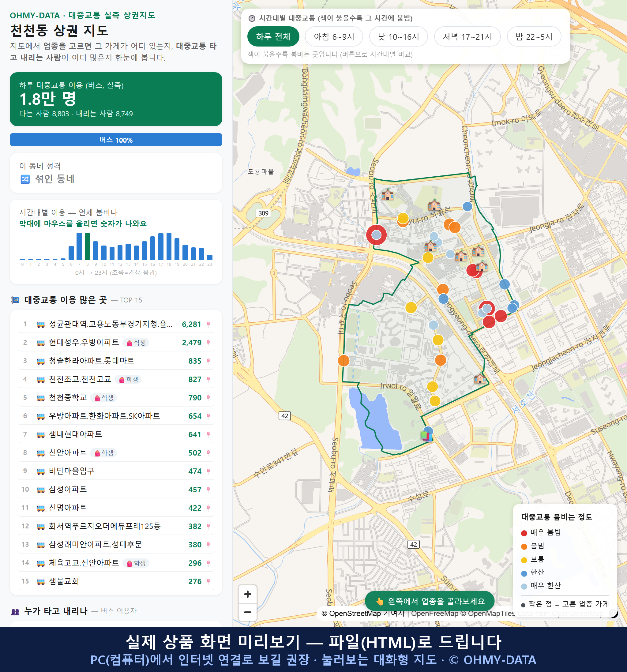The image size is (627, 672).
Task: Click the map pin icon in the 샘내현대아파트 row
Action: click(208, 435)
